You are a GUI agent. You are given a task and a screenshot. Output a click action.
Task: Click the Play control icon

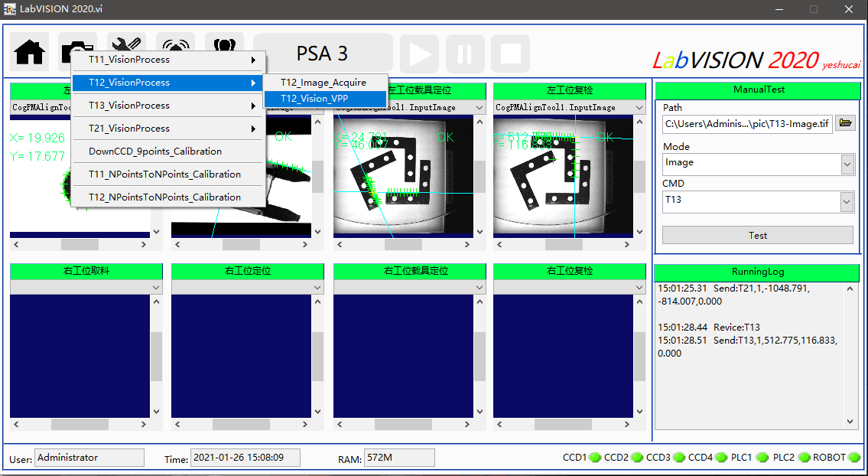click(419, 54)
